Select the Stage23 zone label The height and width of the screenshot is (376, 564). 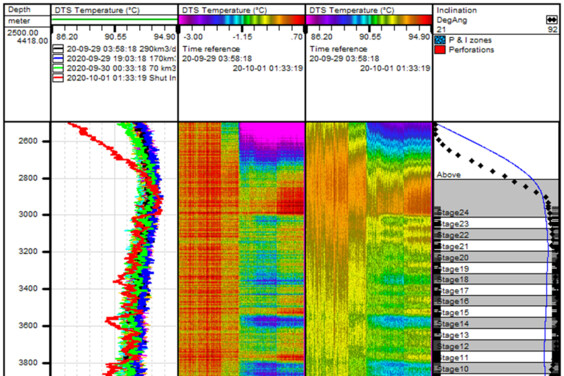coord(452,224)
